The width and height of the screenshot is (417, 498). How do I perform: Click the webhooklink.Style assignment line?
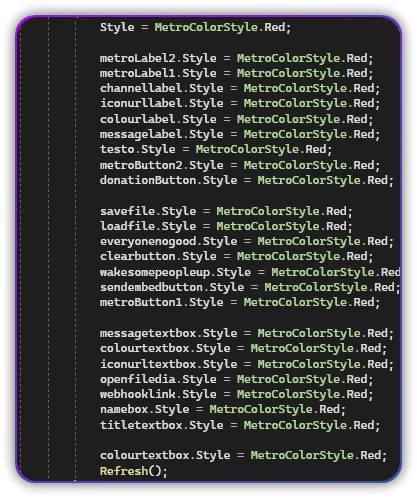tap(236, 394)
